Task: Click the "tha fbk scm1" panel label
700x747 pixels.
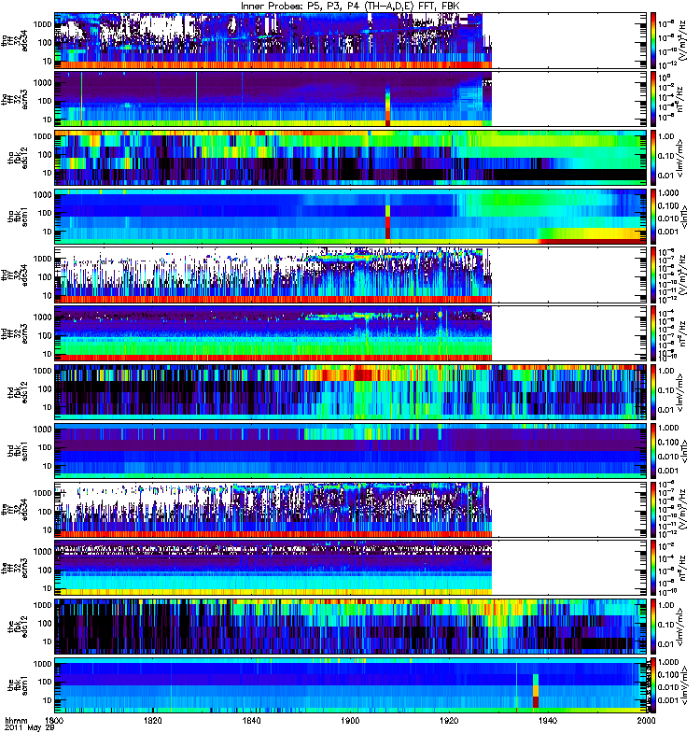Action: pyautogui.click(x=18, y=217)
